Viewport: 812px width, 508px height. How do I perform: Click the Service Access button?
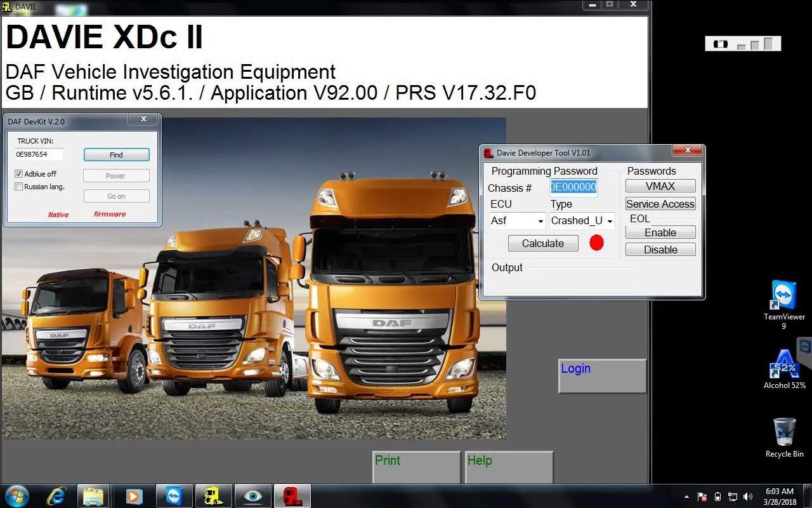tap(660, 204)
